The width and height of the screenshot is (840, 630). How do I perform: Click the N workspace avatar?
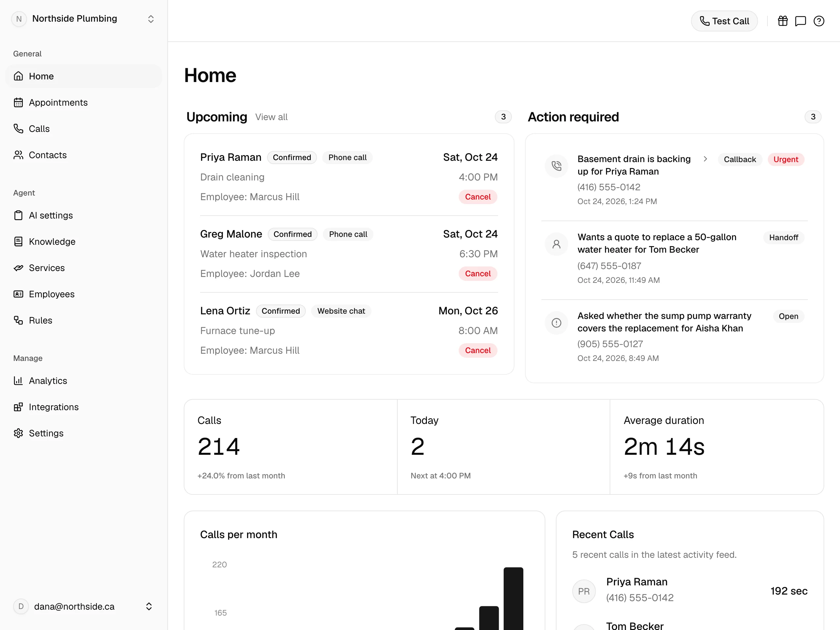(x=19, y=19)
